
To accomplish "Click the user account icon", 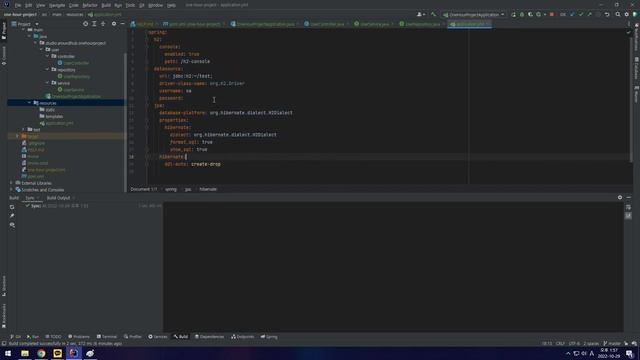I will [420, 15].
